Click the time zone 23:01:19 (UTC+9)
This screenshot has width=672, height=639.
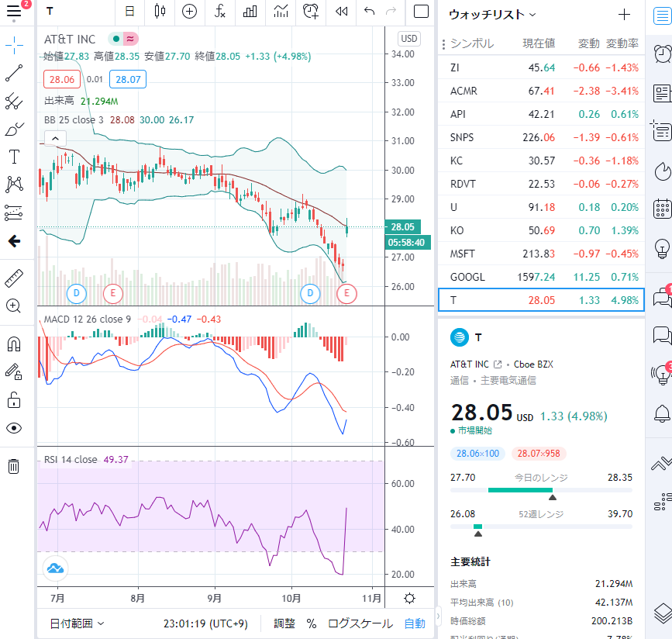[x=205, y=623]
